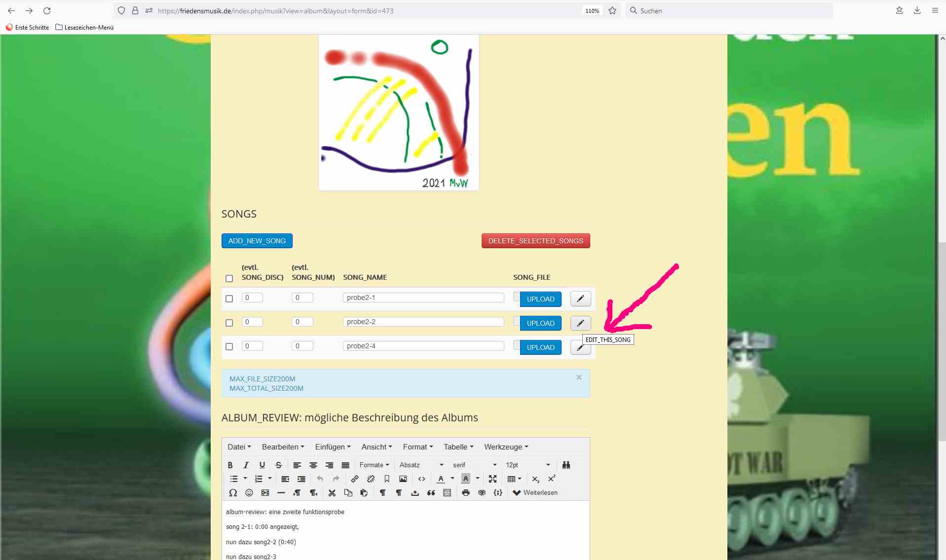The height and width of the screenshot is (560, 946).
Task: Expand the serif font family dropdown
Action: pos(474,465)
